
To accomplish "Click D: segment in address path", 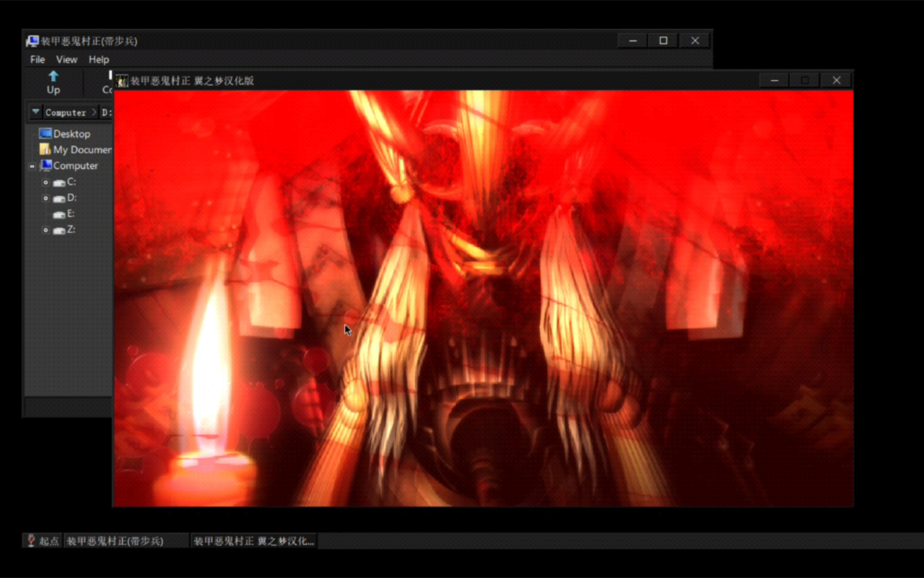I will coord(106,112).
